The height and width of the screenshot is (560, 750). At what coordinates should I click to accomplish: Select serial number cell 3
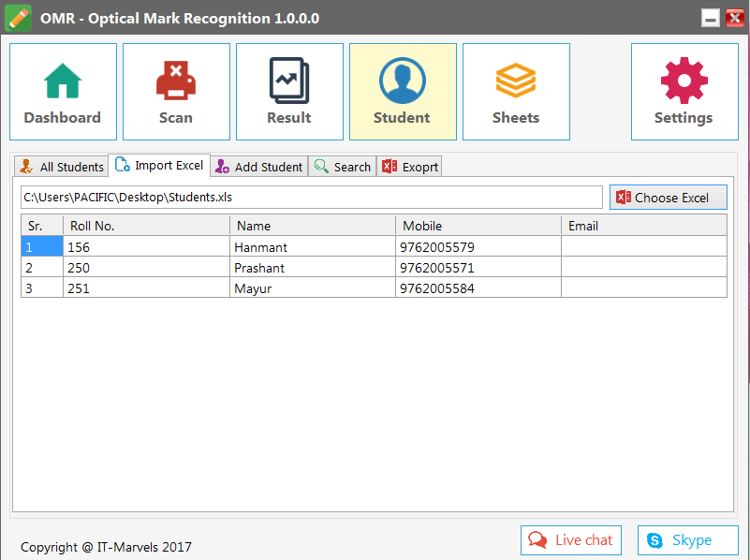click(42, 287)
